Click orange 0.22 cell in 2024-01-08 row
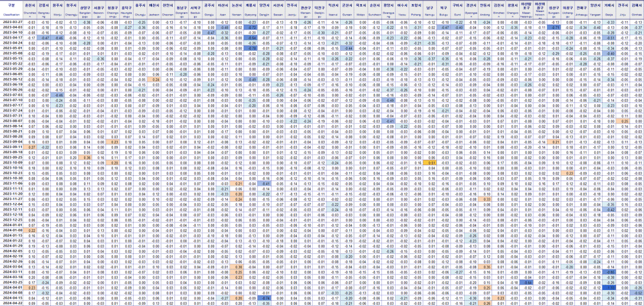Screen dimensions: 644x306 [x=30, y=231]
